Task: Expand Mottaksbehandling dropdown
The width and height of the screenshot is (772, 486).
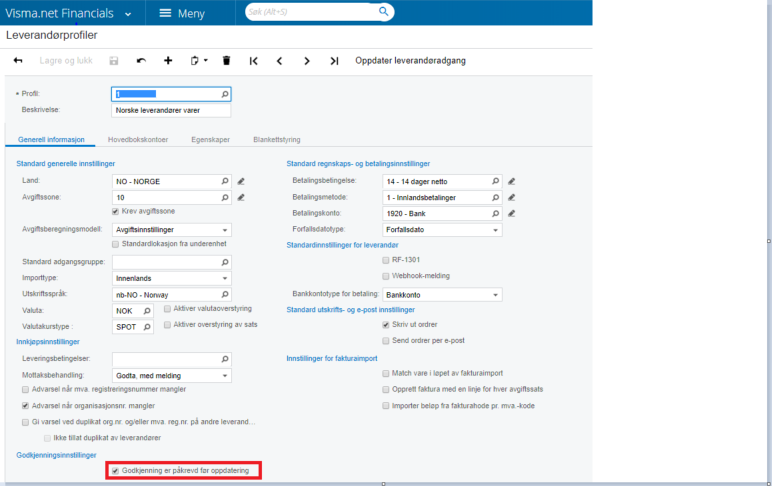Action: click(x=225, y=376)
